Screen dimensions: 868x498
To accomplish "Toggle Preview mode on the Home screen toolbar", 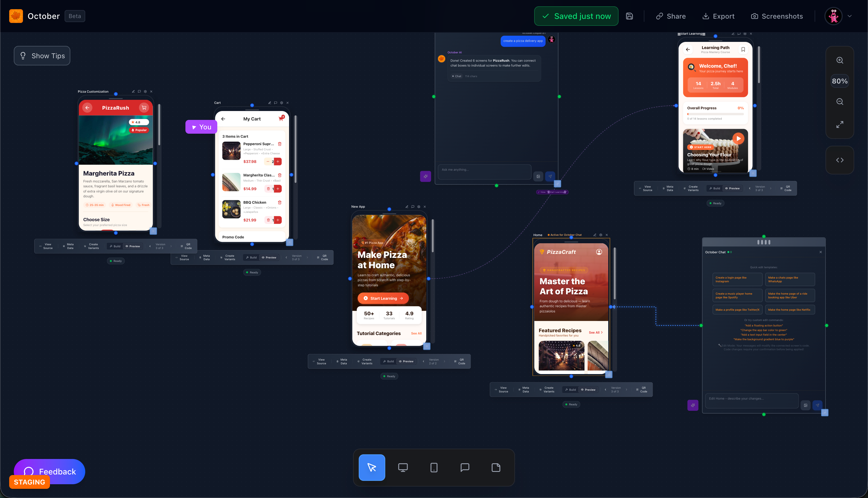I will [x=588, y=389].
